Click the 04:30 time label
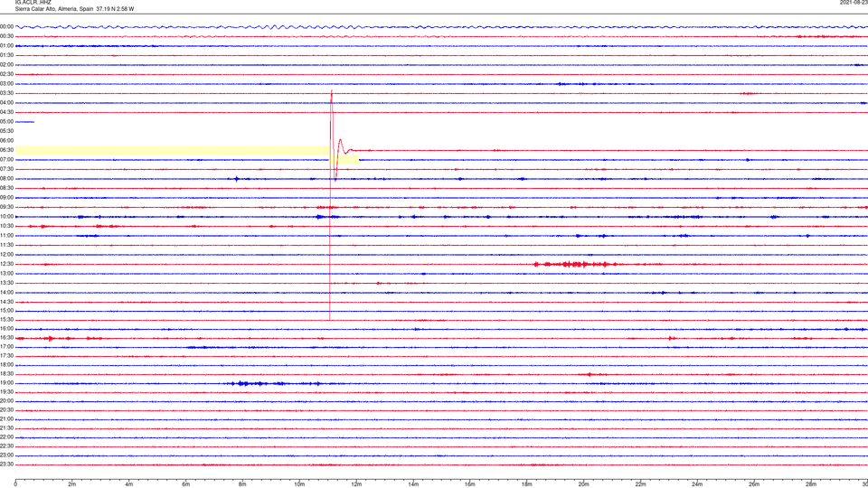 point(6,112)
